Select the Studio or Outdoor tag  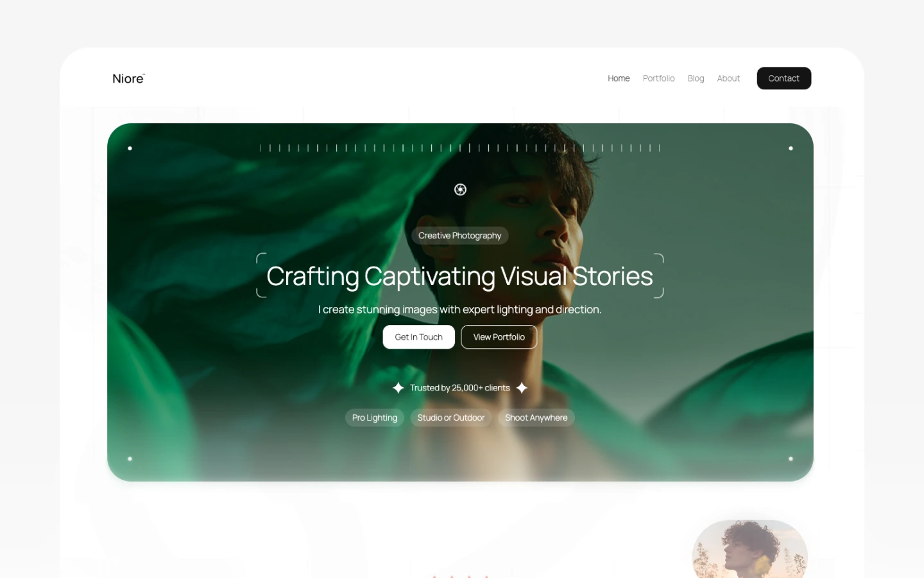tap(451, 417)
